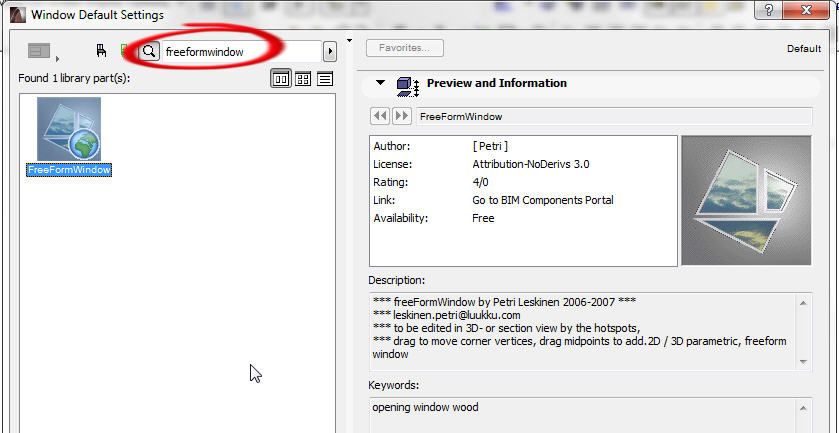Click the 'Found 1 library part(s):' text
The image size is (839, 433).
(74, 78)
